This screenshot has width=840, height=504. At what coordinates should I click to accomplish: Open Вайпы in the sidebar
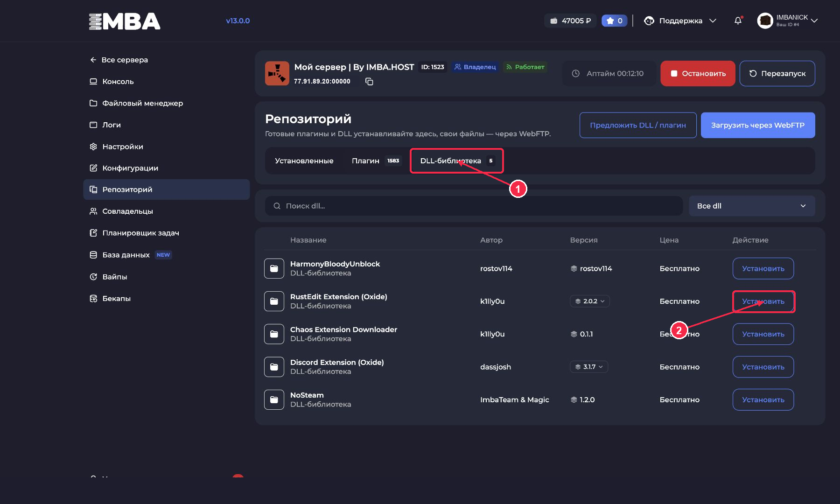[167, 277]
